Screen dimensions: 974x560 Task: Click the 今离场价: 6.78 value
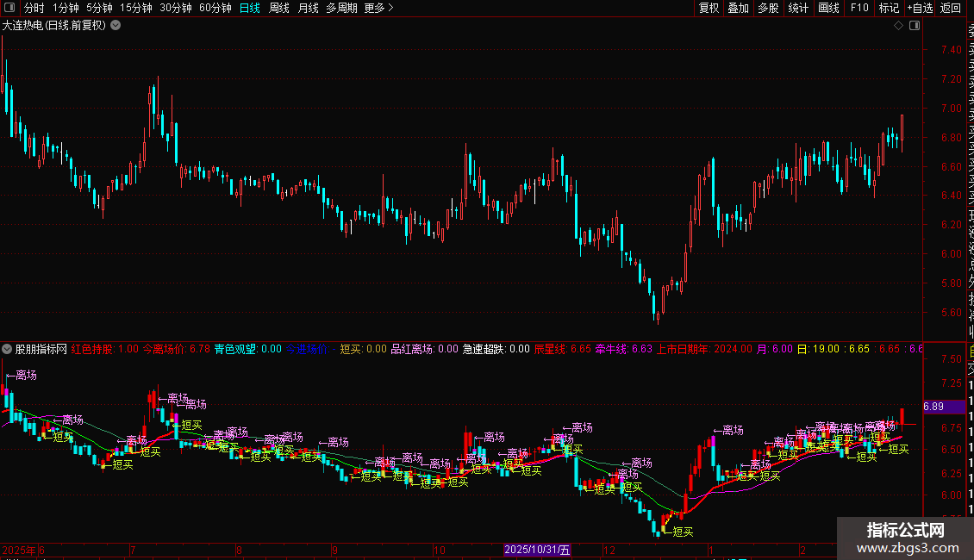[x=177, y=349]
